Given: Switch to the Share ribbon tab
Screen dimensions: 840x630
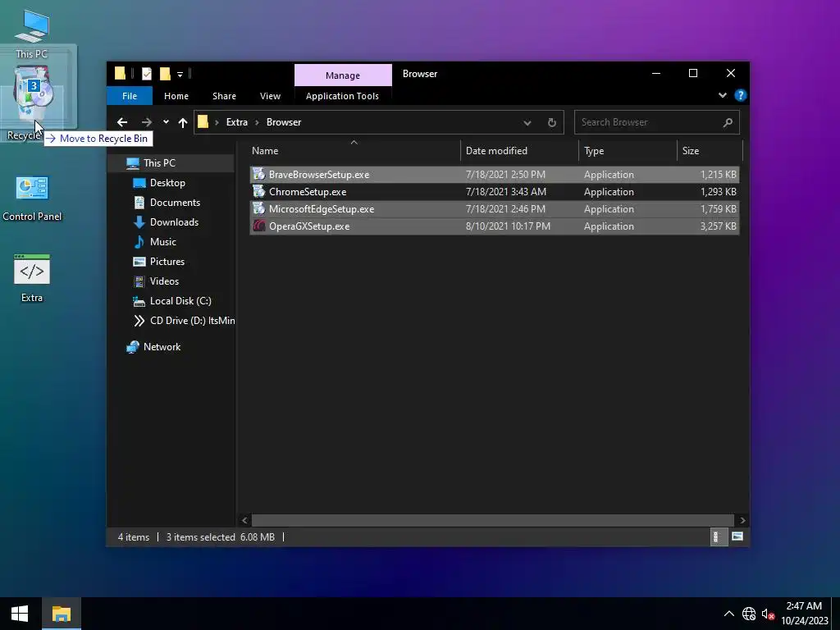Looking at the screenshot, I should [x=224, y=96].
